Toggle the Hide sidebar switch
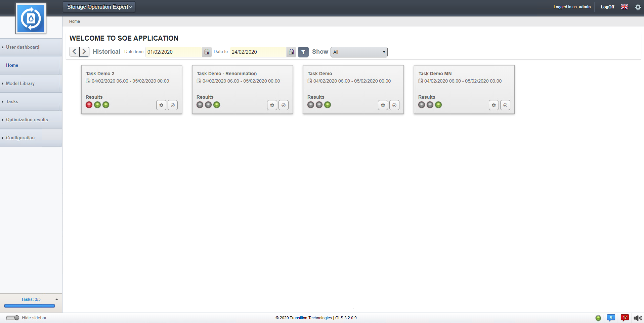The image size is (644, 323). tap(13, 318)
